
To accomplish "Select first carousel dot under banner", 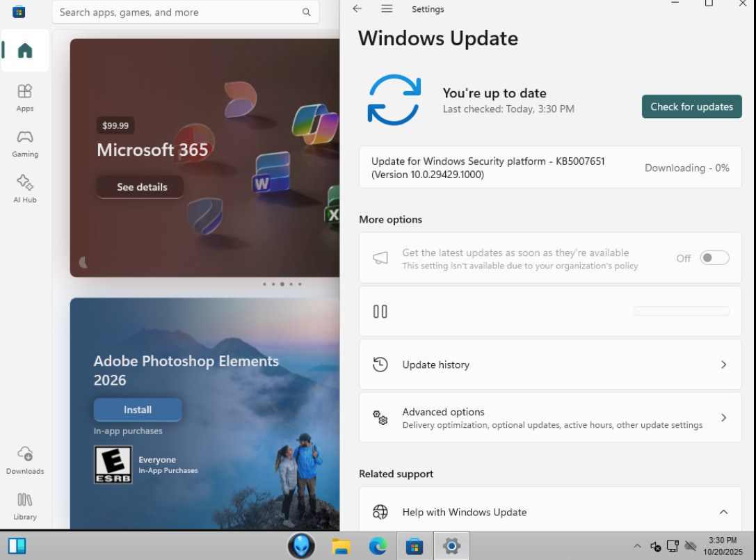I will coord(264,284).
